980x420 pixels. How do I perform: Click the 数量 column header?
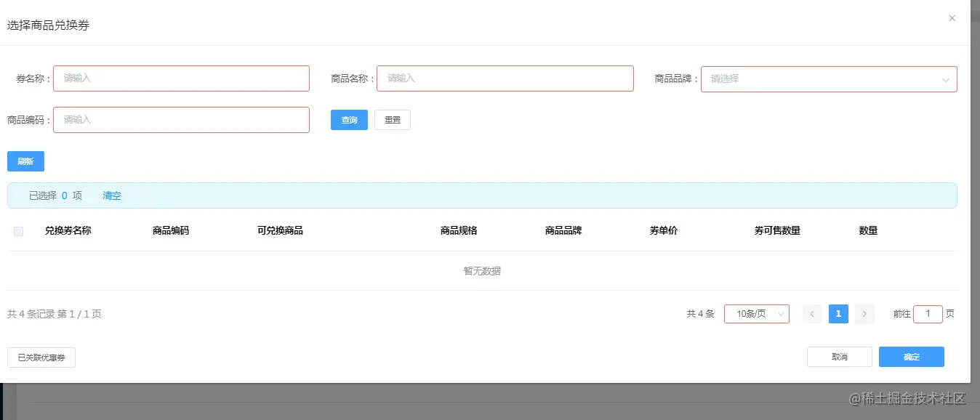coord(868,230)
